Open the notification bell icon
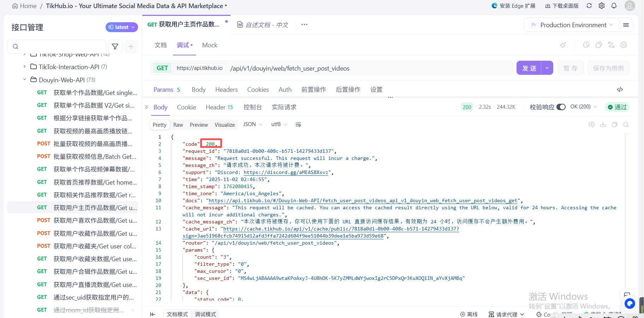Image resolution: width=644 pixels, height=318 pixels. (614, 6)
